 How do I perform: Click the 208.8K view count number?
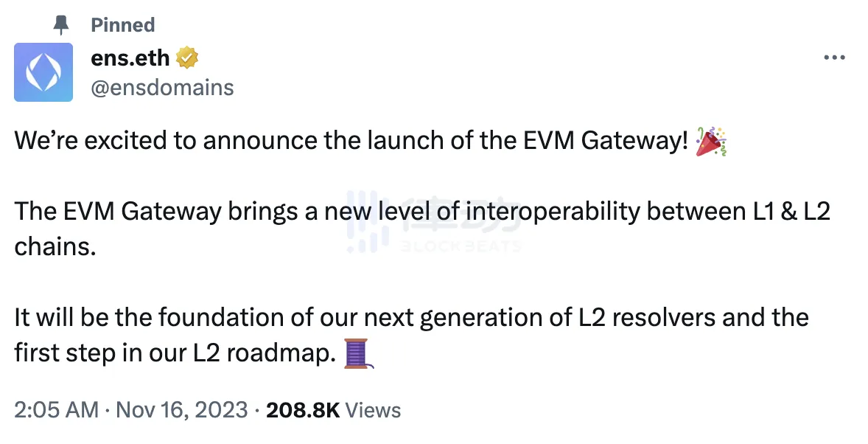click(x=303, y=410)
